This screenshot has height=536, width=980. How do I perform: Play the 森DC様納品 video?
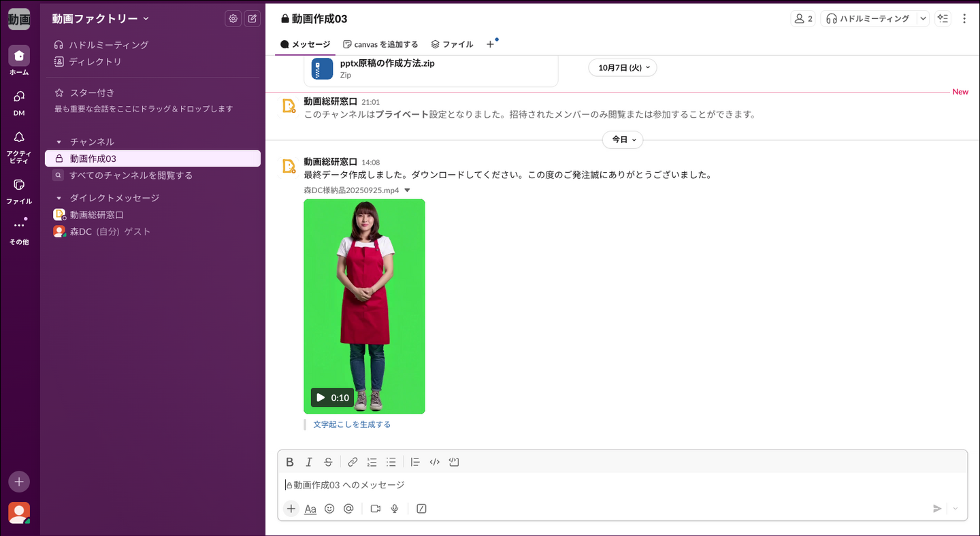(x=321, y=397)
